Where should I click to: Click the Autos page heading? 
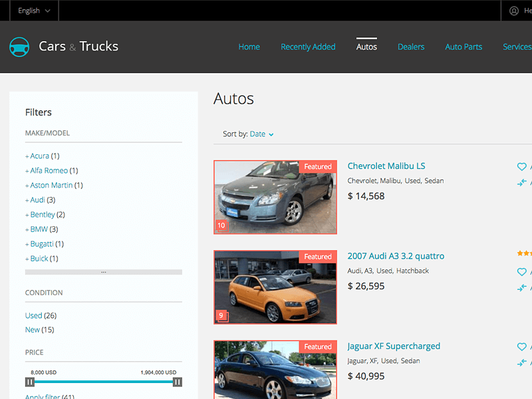233,98
